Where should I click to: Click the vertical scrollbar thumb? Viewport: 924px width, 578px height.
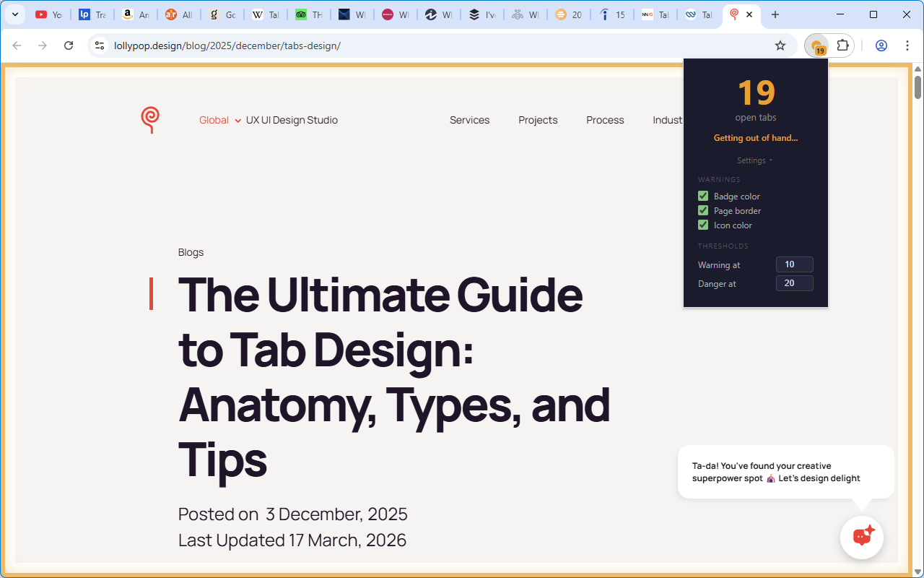[x=918, y=87]
